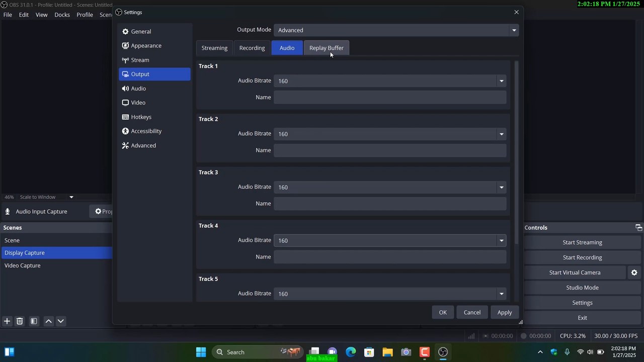Image resolution: width=644 pixels, height=362 pixels.
Task: Open the Stream settings section
Action: [154, 60]
